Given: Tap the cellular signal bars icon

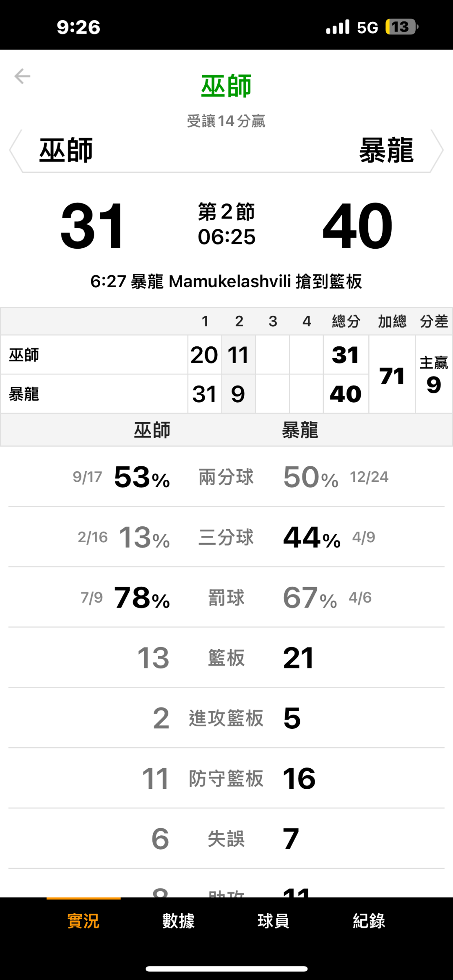Looking at the screenshot, I should 338,27.
